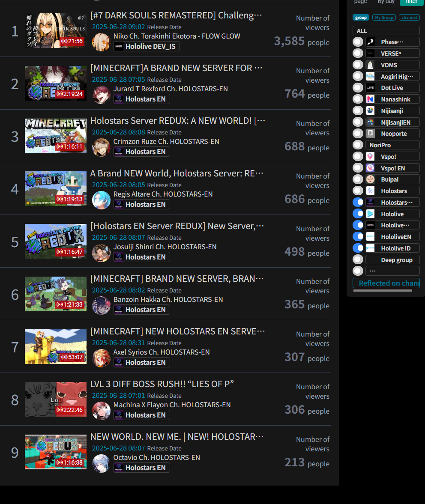Click Neoporte group logo icon
The height and width of the screenshot is (504, 425).
[370, 134]
